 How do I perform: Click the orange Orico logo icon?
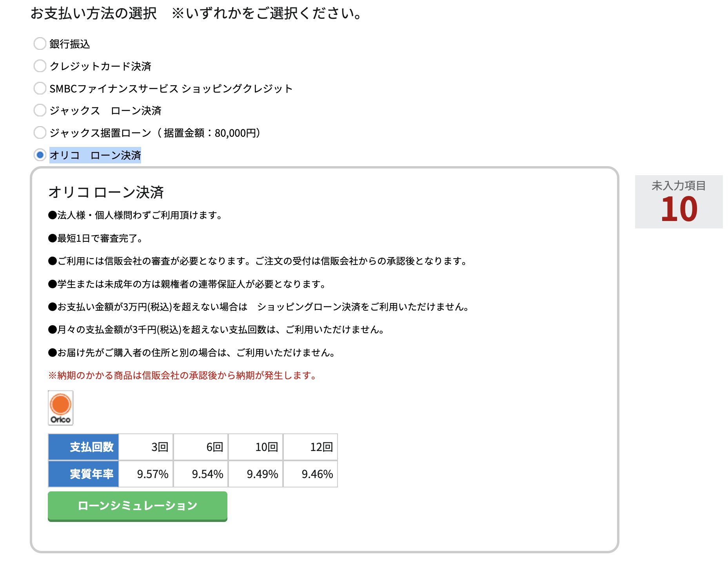click(x=60, y=408)
